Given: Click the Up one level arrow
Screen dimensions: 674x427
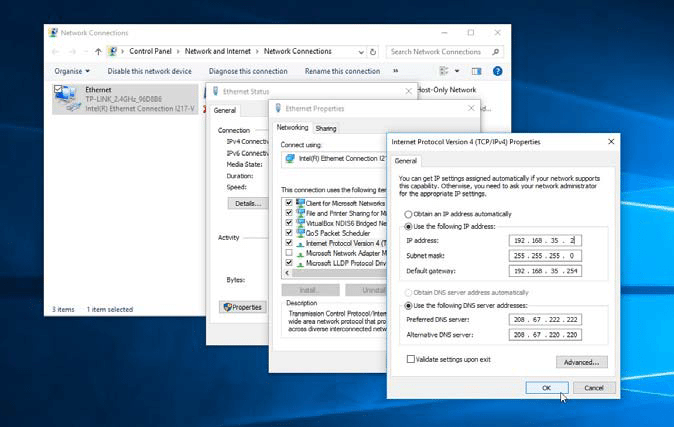Looking at the screenshot, I should click(x=98, y=52).
